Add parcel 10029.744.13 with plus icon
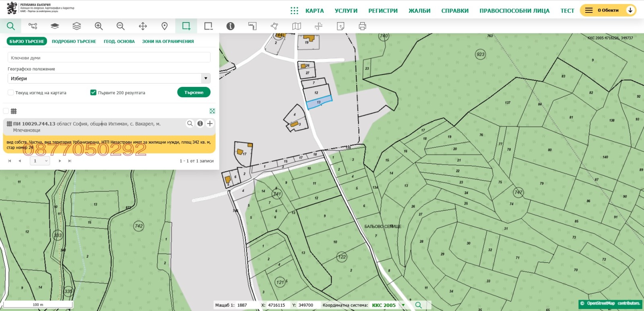The image size is (644, 311). point(210,124)
